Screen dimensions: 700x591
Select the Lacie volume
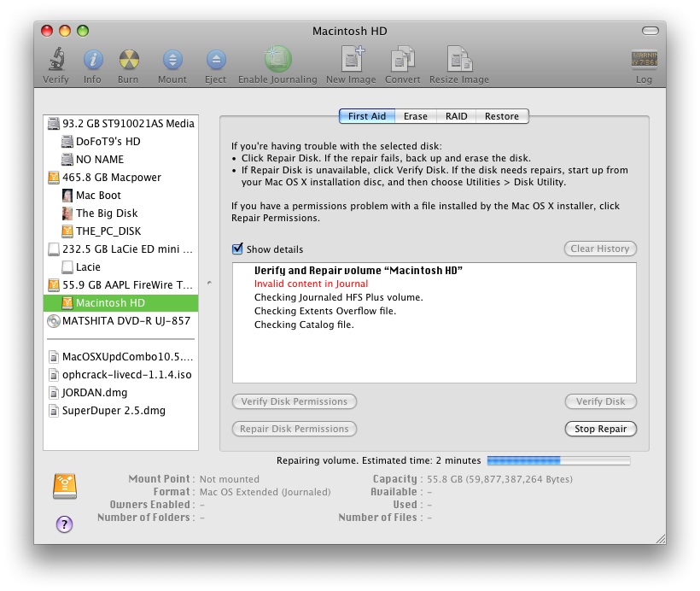click(121, 266)
